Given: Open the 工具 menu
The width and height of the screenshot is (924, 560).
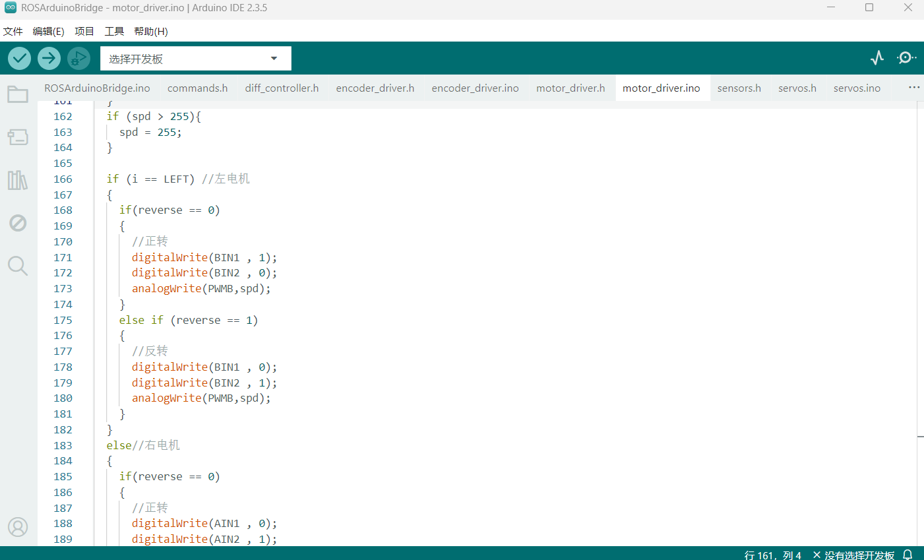Looking at the screenshot, I should pyautogui.click(x=114, y=32).
